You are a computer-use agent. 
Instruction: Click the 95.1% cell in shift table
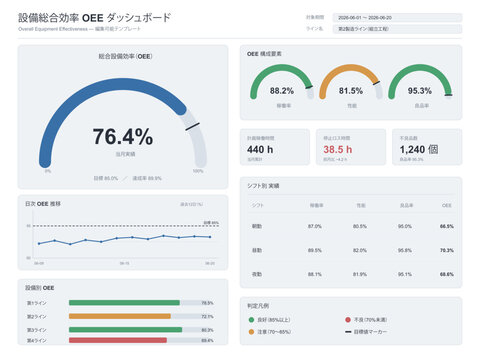405,274
